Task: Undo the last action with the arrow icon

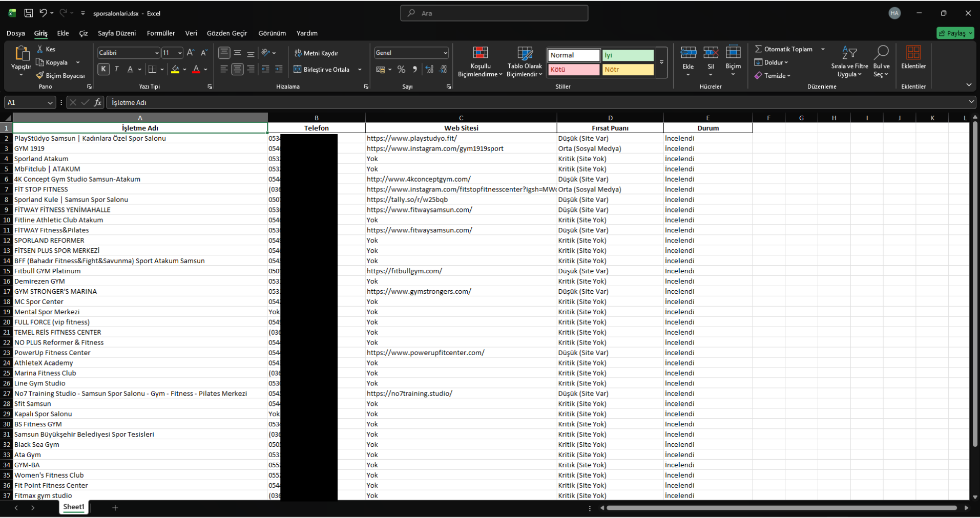Action: coord(43,13)
